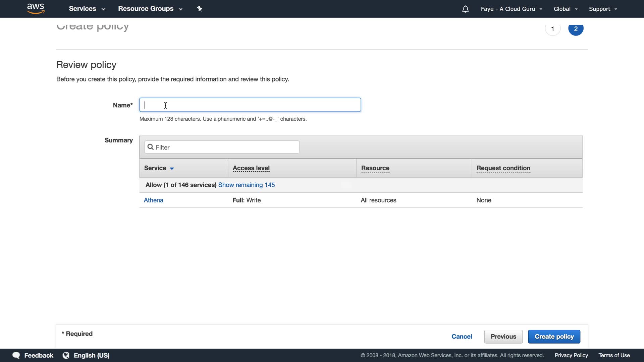Screen dimensions: 644x362
Task: Open the Global region dropdown
Action: (x=566, y=9)
